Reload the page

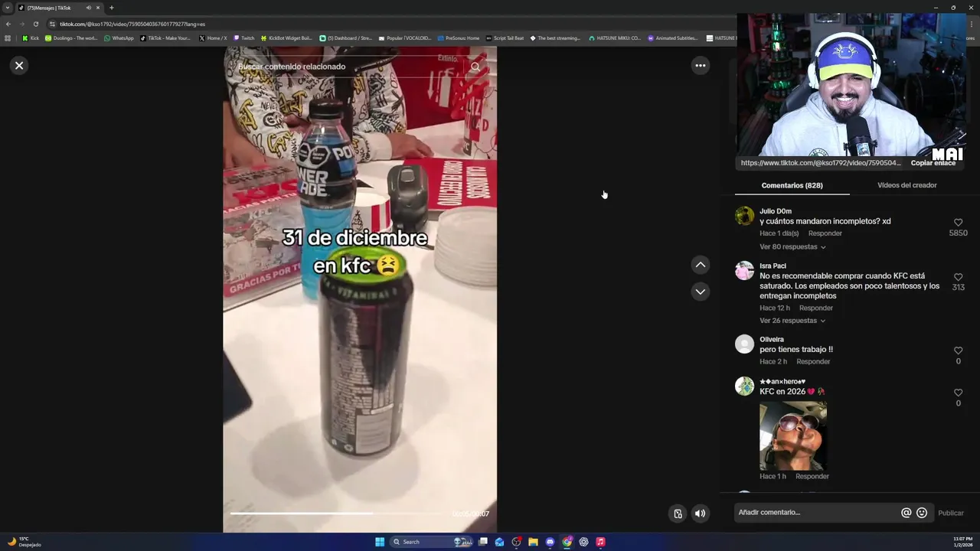(x=35, y=24)
